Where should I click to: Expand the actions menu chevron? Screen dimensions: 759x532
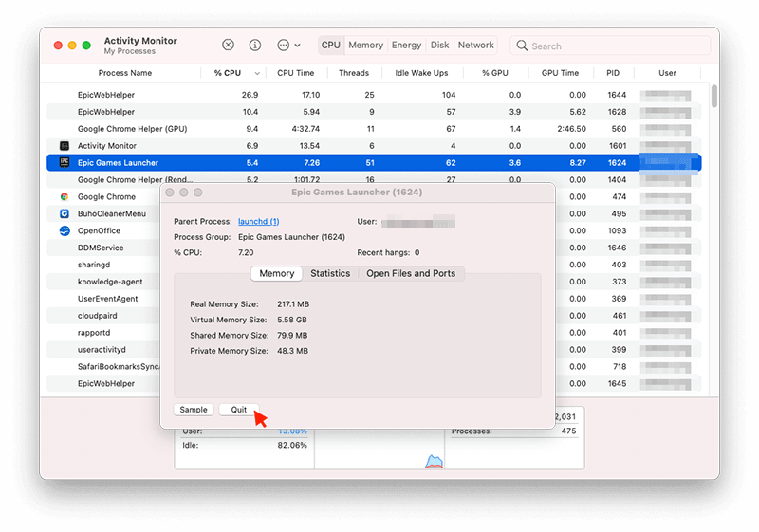[x=297, y=46]
